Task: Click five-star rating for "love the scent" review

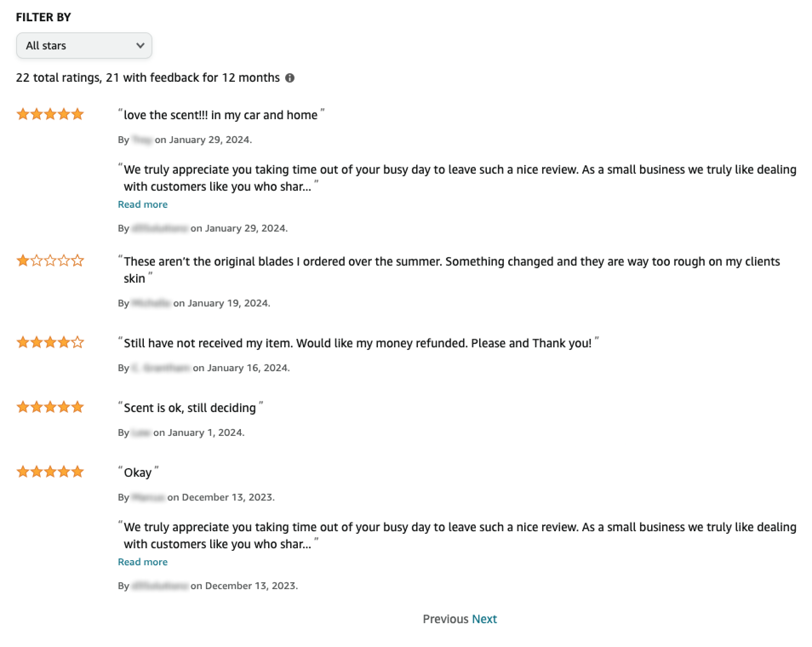Action: coord(50,115)
